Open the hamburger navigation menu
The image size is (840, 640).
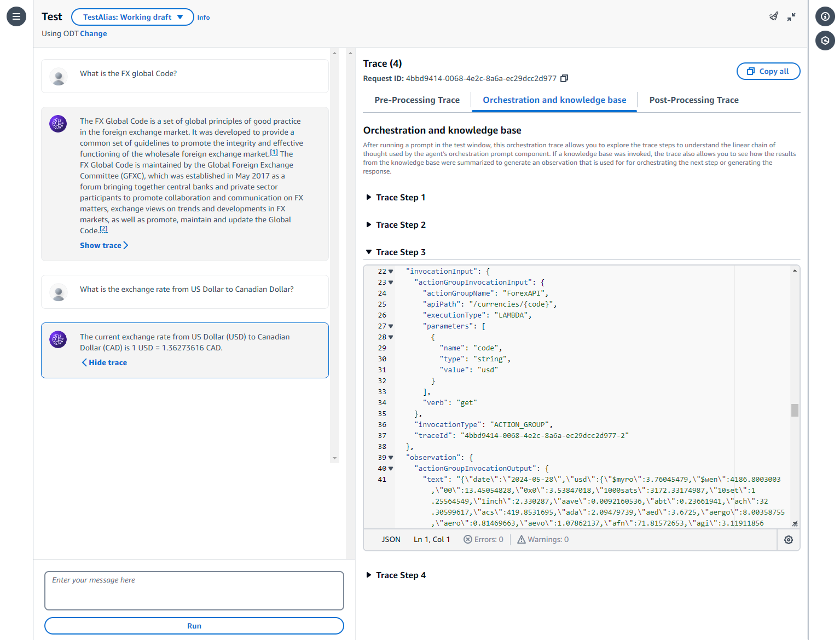(x=16, y=16)
